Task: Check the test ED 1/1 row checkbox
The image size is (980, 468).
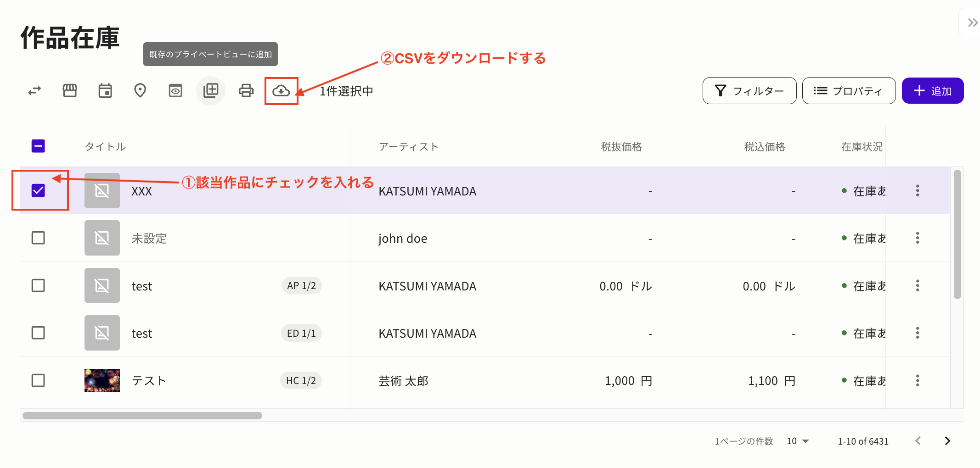Action: click(x=38, y=333)
